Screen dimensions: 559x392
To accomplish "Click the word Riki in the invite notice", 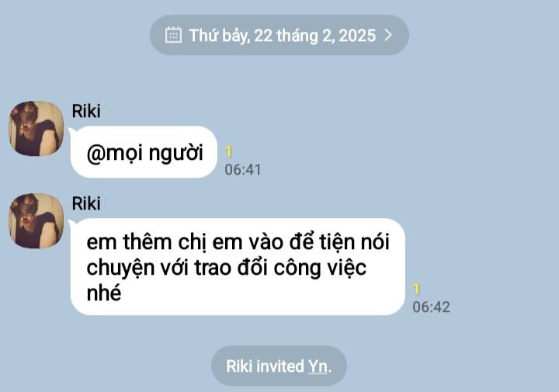I will tap(240, 366).
